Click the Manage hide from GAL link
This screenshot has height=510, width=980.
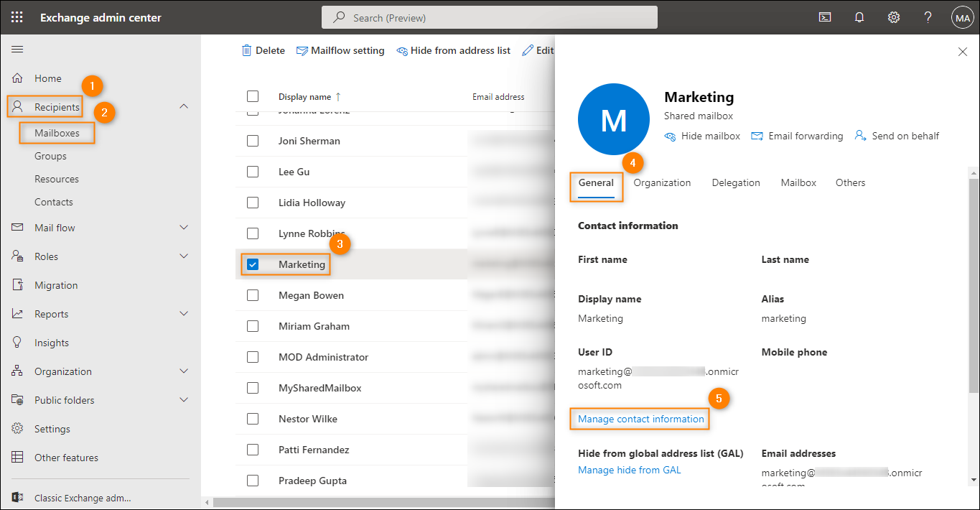[x=630, y=470]
